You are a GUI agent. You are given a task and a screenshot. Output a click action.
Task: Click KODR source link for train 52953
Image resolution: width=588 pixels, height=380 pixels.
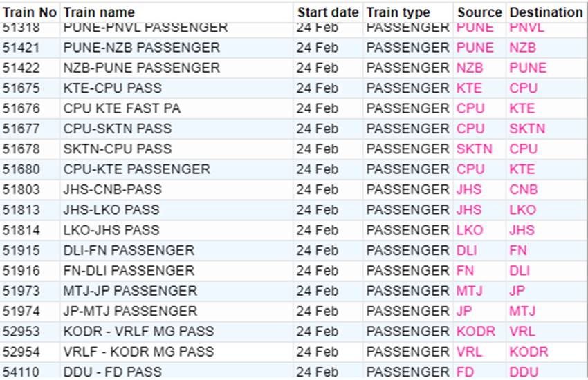tap(476, 332)
